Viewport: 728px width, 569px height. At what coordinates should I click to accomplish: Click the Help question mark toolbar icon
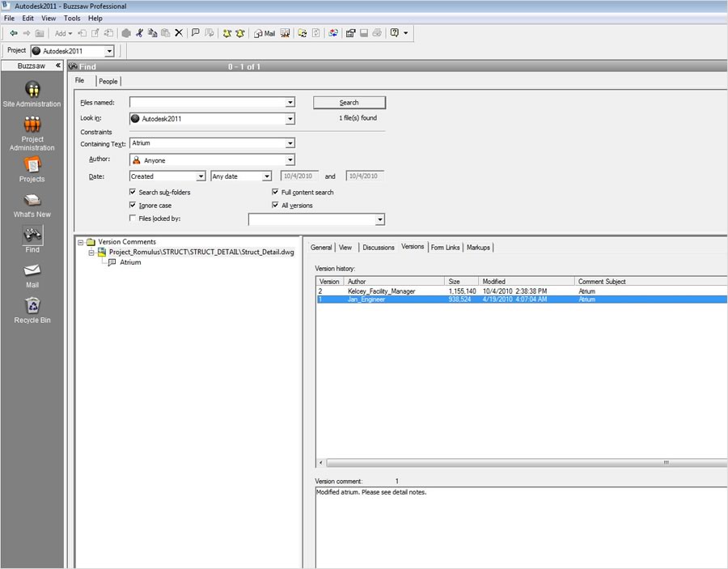point(395,33)
